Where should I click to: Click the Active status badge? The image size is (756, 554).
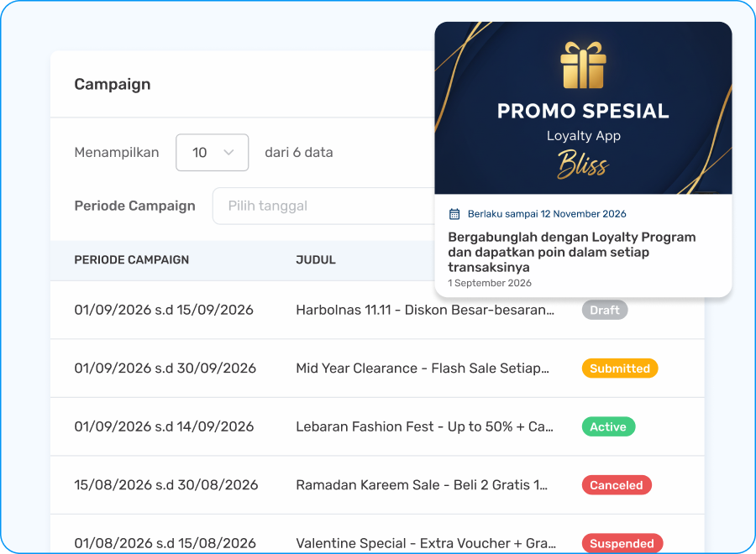(x=608, y=426)
